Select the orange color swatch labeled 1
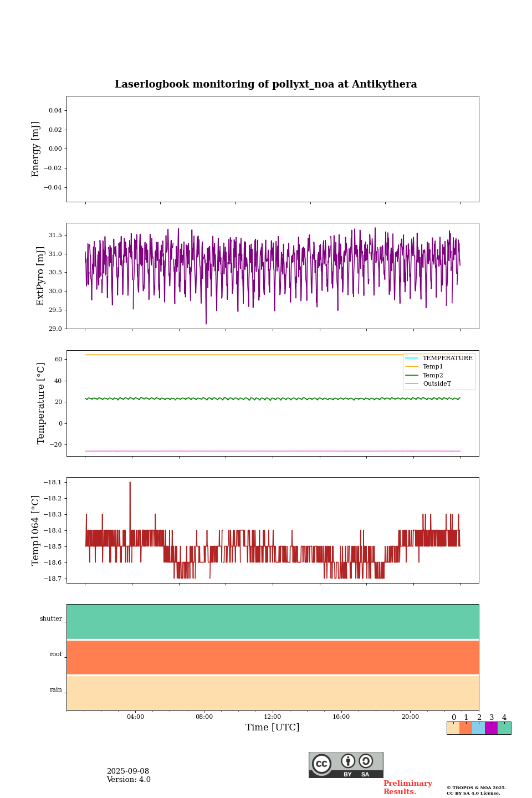532x798 pixels. click(465, 728)
